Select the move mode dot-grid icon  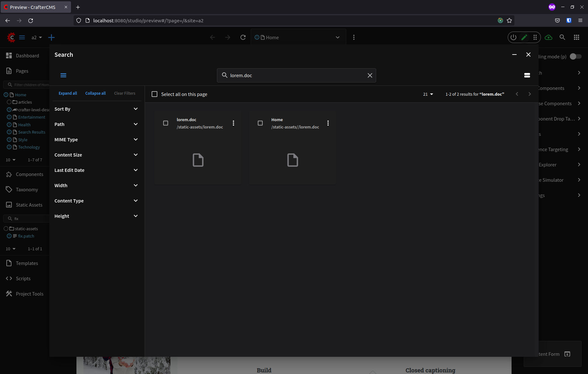point(535,37)
